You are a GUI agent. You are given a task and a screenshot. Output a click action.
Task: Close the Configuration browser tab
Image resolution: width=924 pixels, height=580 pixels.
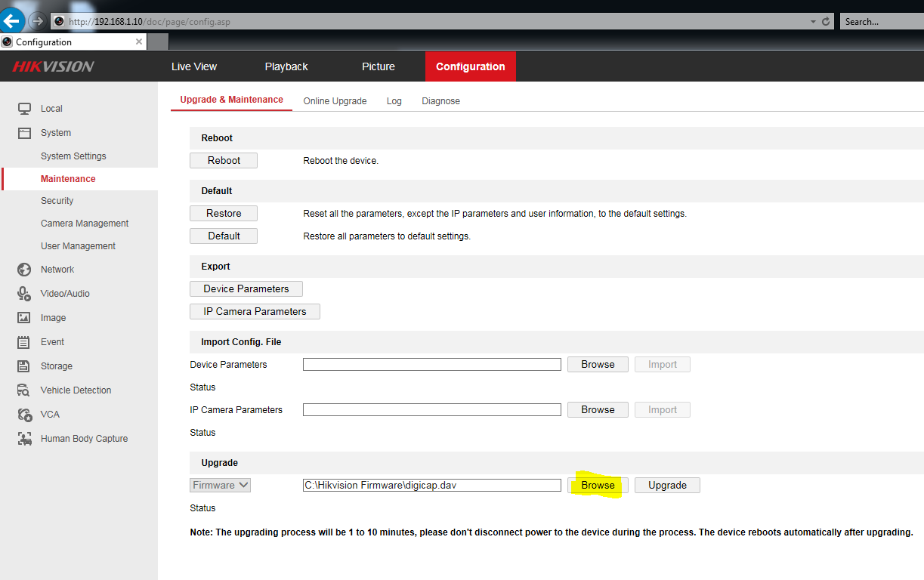tap(138, 42)
